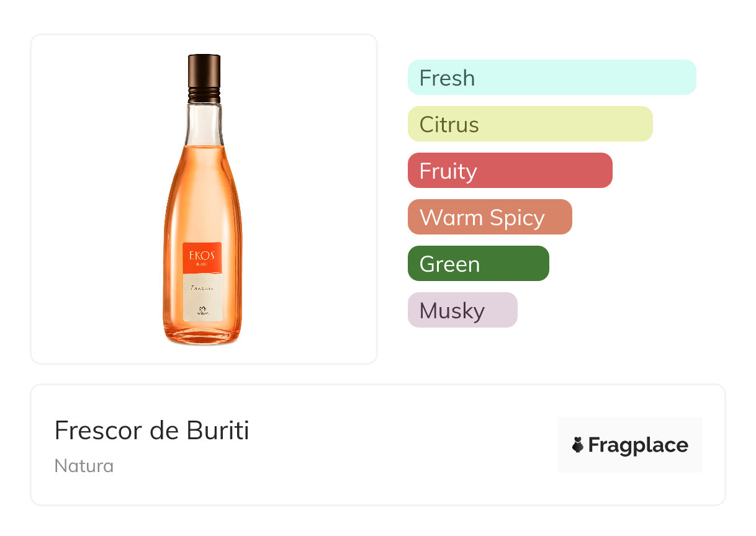The height and width of the screenshot is (536, 756).
Task: Click the Fragplace wordmark text
Action: pos(638,445)
